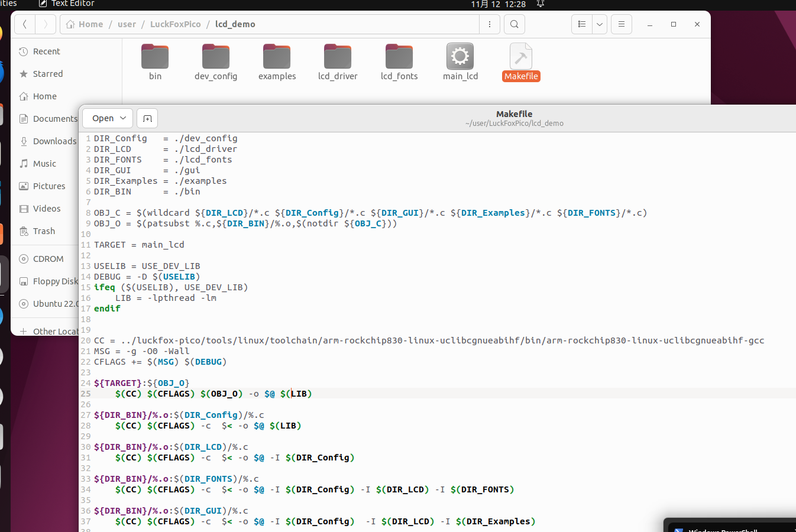796x532 pixels.
Task: Open Documents in the sidebar
Action: (x=47, y=119)
